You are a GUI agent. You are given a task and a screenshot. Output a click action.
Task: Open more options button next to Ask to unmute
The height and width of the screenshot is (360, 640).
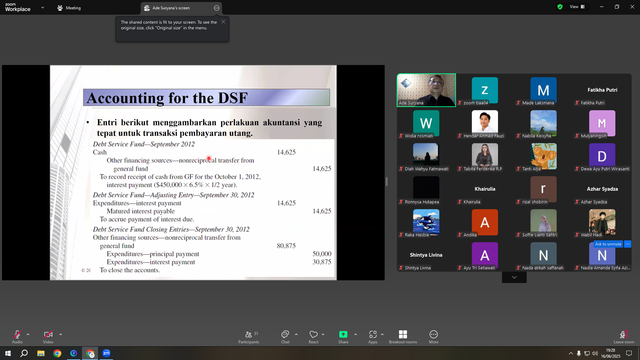coord(627,244)
